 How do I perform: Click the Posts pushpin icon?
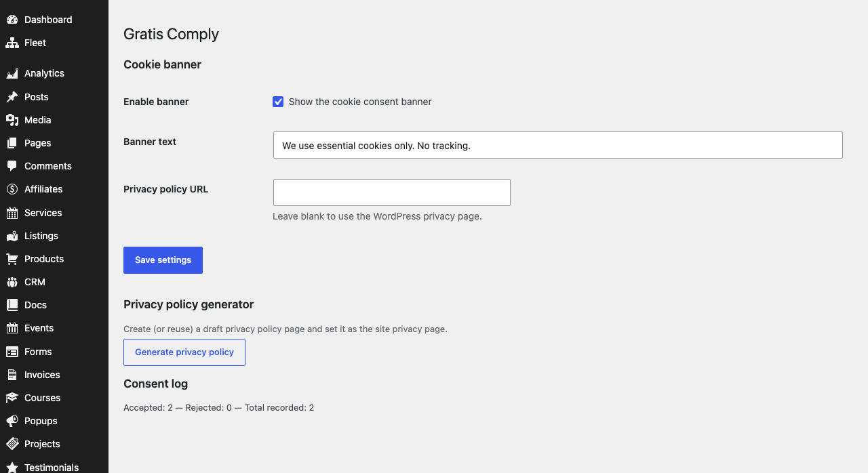pos(12,97)
